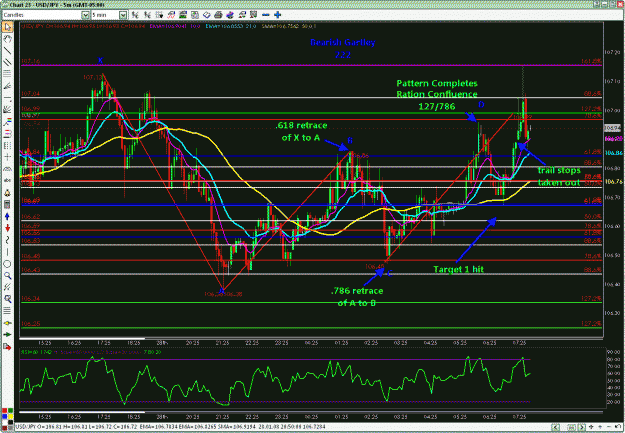Image resolution: width=625 pixels, height=433 pixels.
Task: Click the Target 1 hit annotation
Action: 458,270
